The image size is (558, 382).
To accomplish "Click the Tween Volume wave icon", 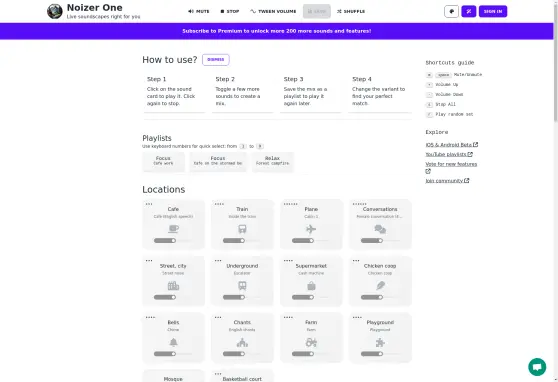I will 253,11.
